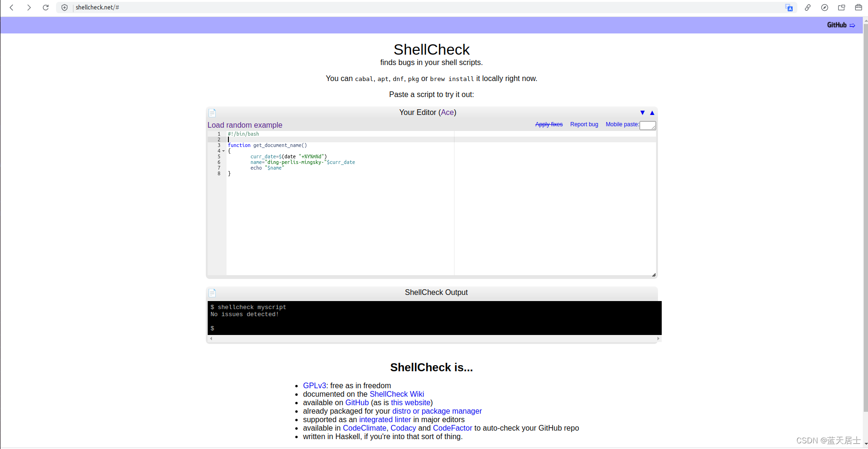This screenshot has width=868, height=449.
Task: Click the picture-in-picture icon in the toolbar
Action: (842, 8)
